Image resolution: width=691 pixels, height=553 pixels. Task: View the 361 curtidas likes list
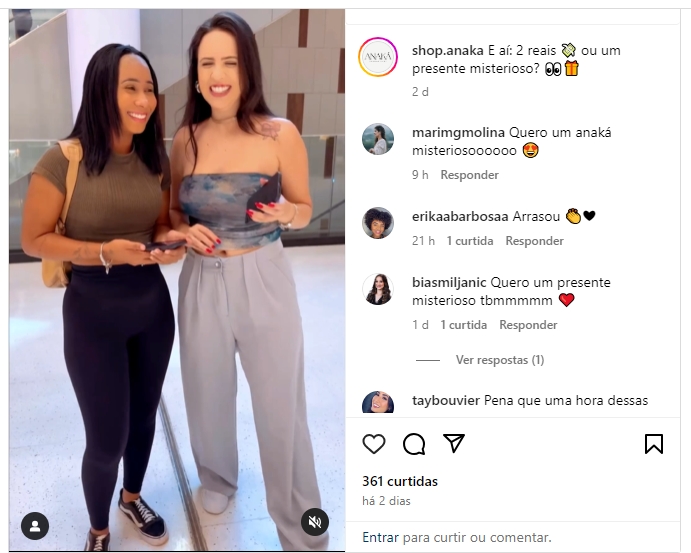tap(400, 481)
